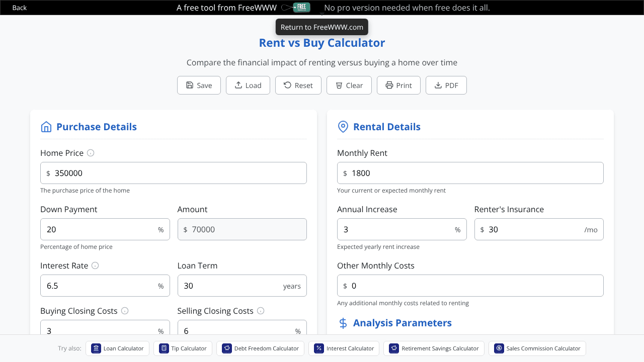This screenshot has width=644, height=362.
Task: Click the Interest Rate info icon
Action: pos(95,265)
